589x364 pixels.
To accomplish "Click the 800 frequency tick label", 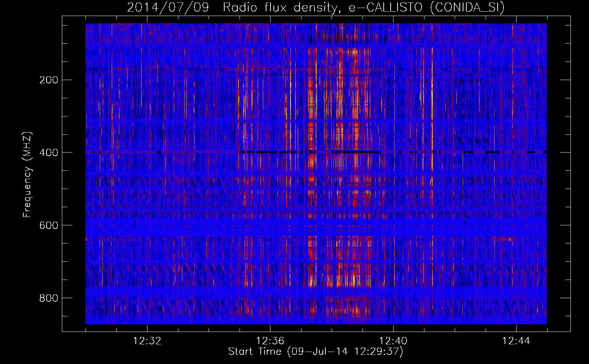I will tap(49, 298).
